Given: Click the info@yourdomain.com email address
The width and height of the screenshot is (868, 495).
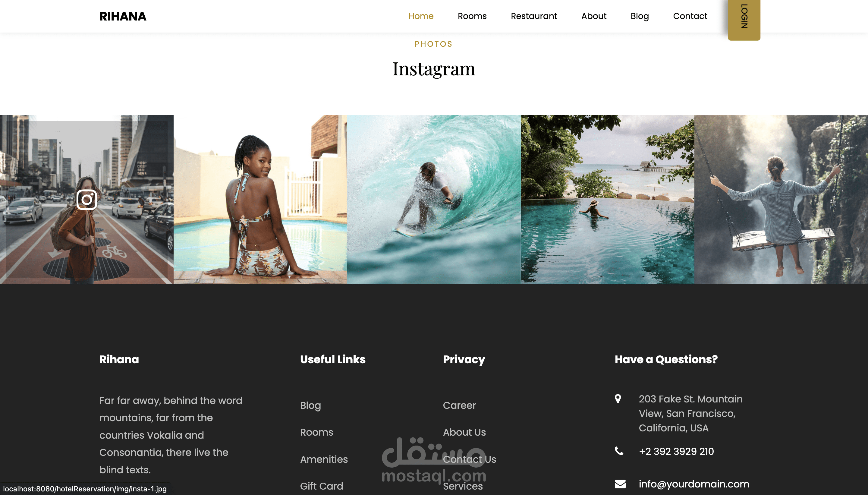Looking at the screenshot, I should click(694, 484).
